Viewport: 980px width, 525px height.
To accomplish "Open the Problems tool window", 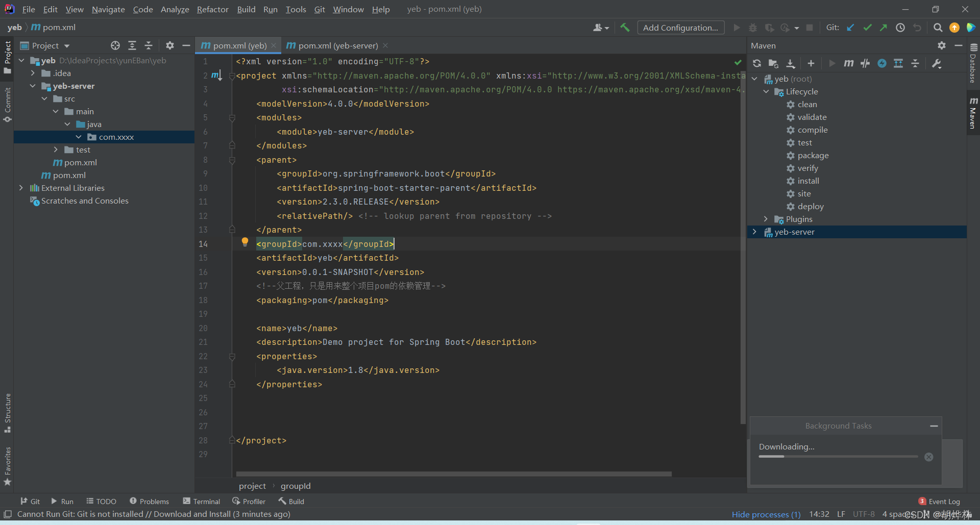I will coord(149,502).
